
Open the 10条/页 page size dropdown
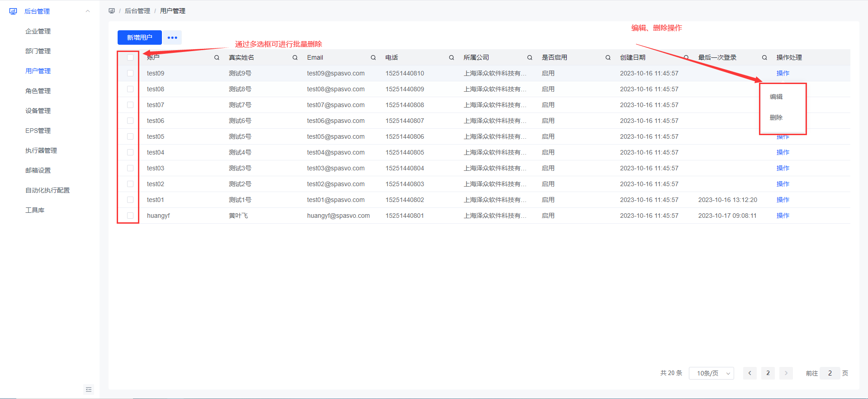pyautogui.click(x=711, y=373)
